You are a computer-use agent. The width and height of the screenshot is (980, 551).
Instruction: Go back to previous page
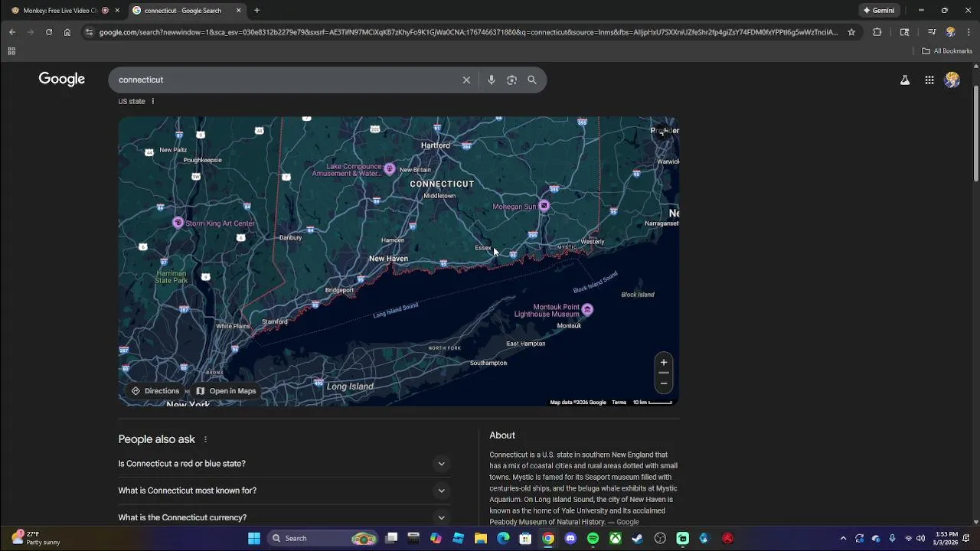click(x=12, y=32)
